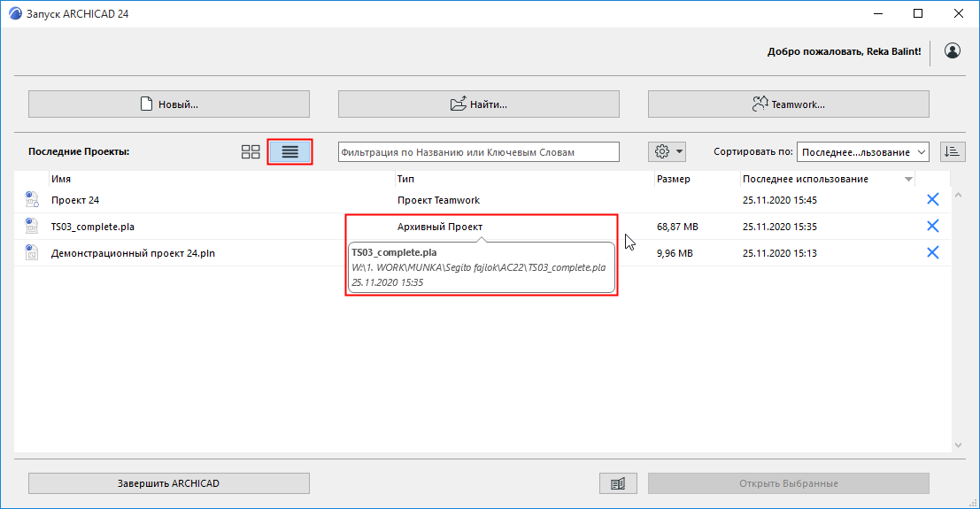Open the Teamwork... project button
The height and width of the screenshot is (509, 980).
tap(788, 104)
